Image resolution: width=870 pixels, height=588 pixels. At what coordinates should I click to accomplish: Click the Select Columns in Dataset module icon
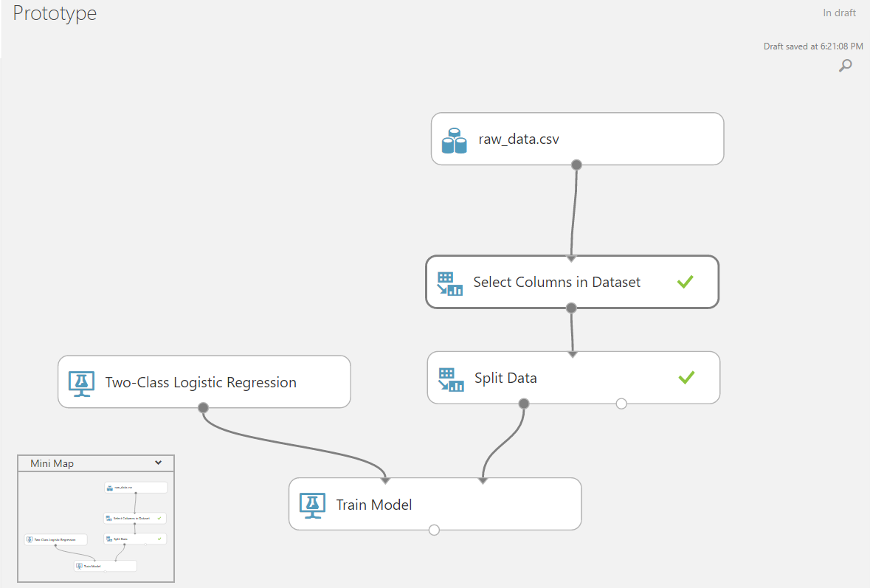[449, 283]
